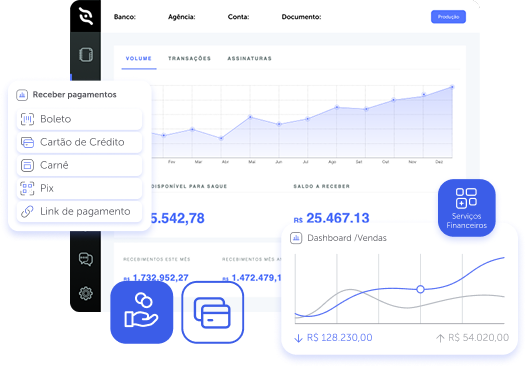This screenshot has height=368, width=527.
Task: Open the settings gear in the sidebar
Action: coord(86,293)
